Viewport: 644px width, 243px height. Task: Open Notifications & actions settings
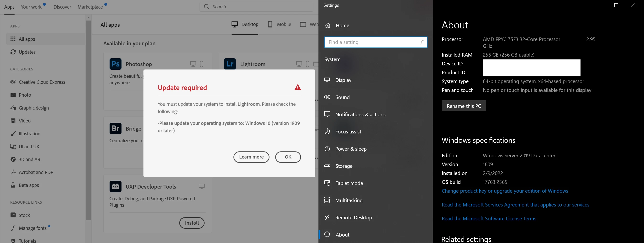[355, 114]
